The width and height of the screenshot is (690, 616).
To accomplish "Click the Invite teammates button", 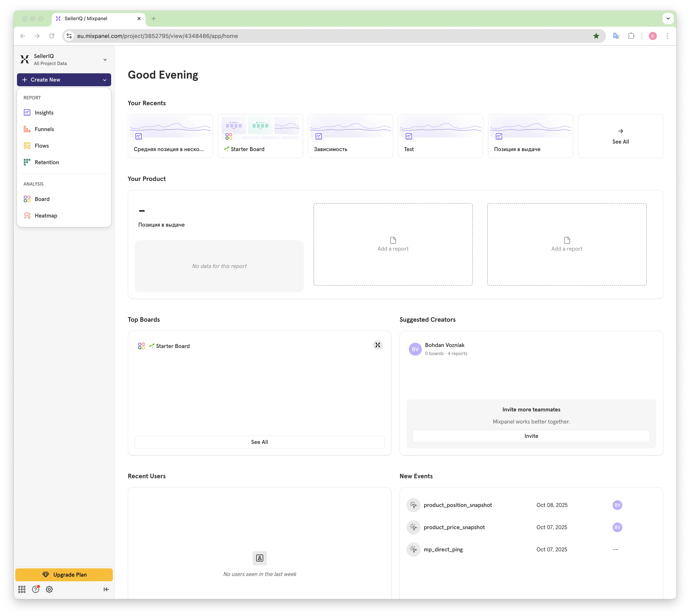I will [531, 436].
